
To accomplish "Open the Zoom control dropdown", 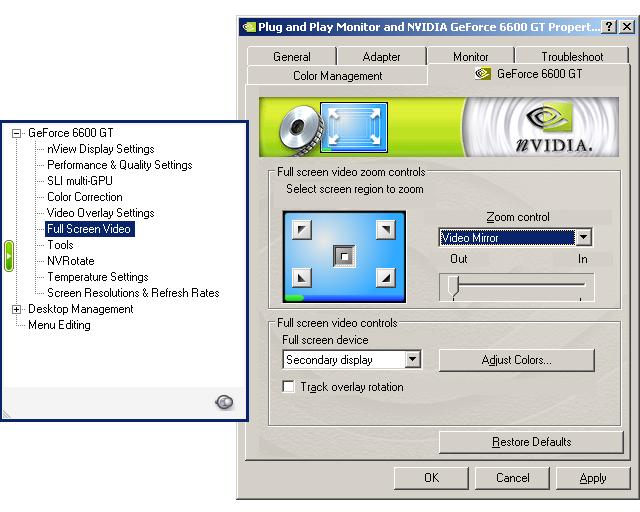I will [583, 238].
